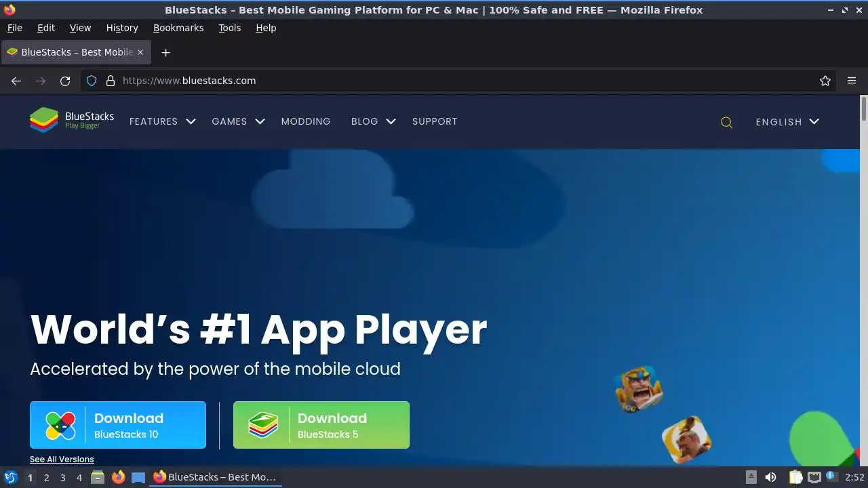Open the ENGLISH language dropdown
Viewport: 868px width, 488px height.
787,122
